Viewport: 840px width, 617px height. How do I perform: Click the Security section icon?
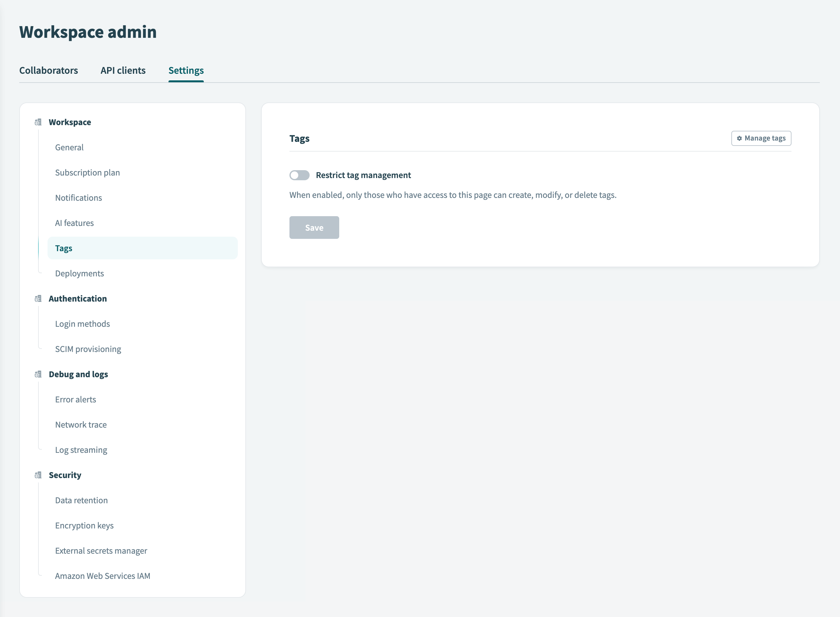38,475
